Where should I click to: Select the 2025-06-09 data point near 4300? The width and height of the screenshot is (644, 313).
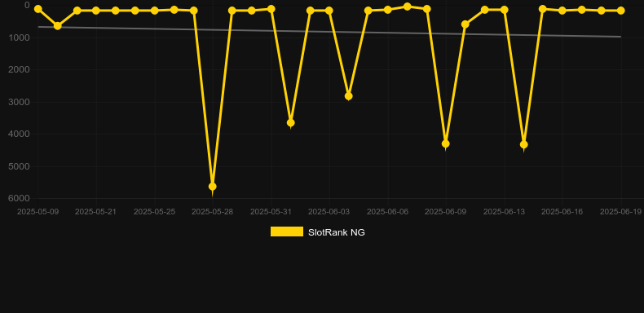click(x=445, y=143)
